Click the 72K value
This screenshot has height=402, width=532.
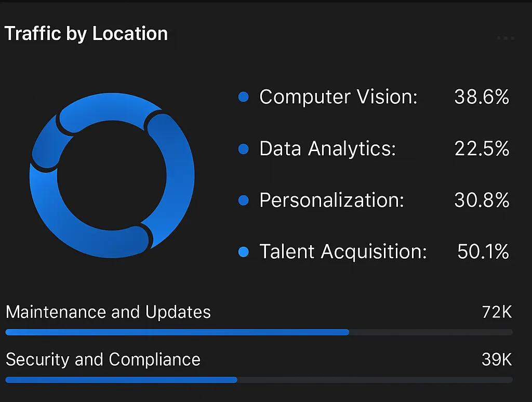497,312
